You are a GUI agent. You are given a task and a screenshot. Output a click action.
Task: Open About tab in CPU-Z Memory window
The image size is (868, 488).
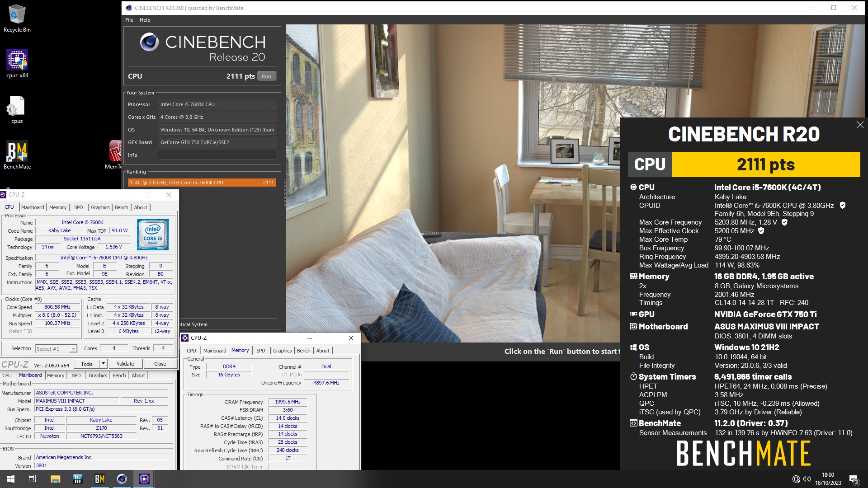coord(323,351)
